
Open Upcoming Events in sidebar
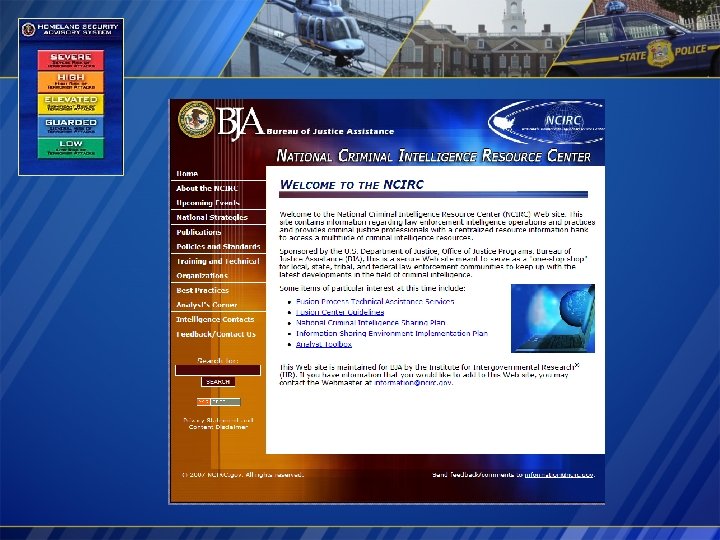208,203
